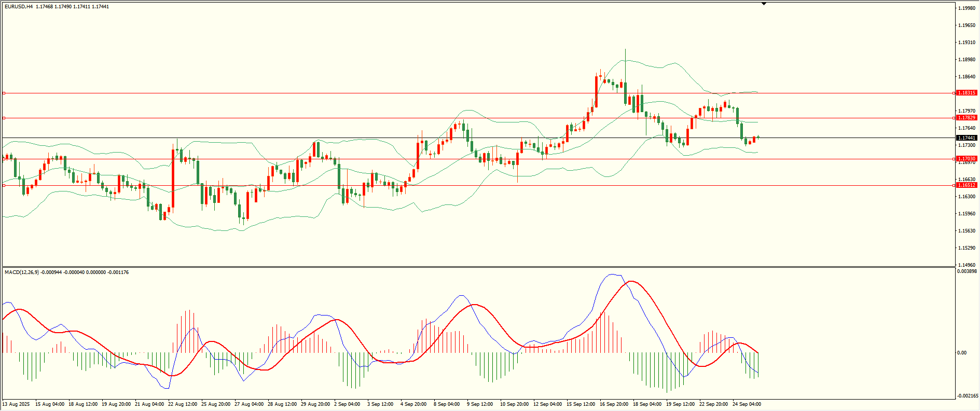Select the 1.18315 horizontal line price label
This screenshot has height=411, width=980.
point(967,93)
